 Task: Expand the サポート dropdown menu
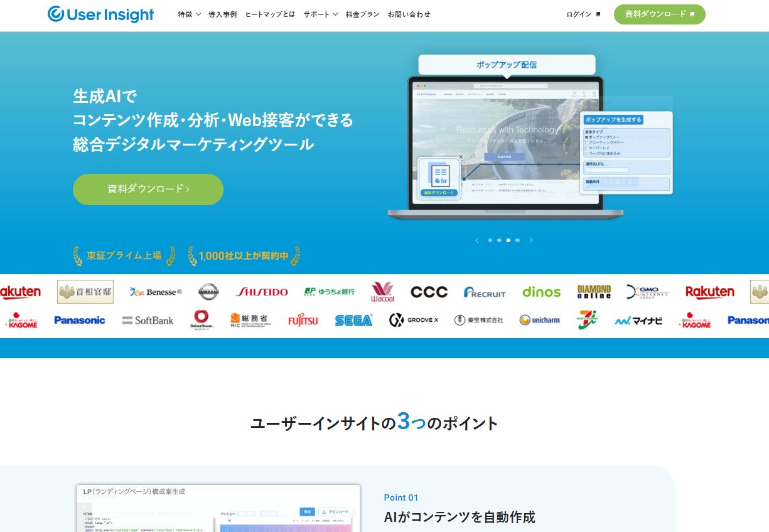(321, 14)
